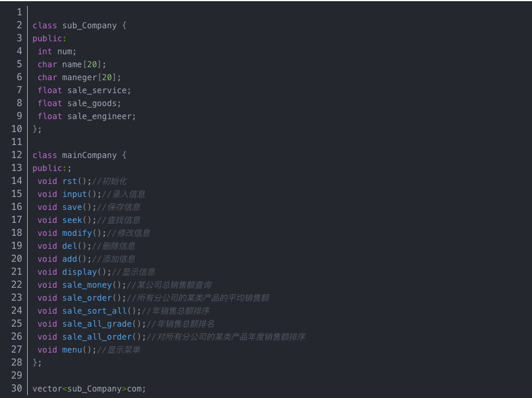Click the sale_sort_all function name
532x398 pixels.
pos(94,311)
